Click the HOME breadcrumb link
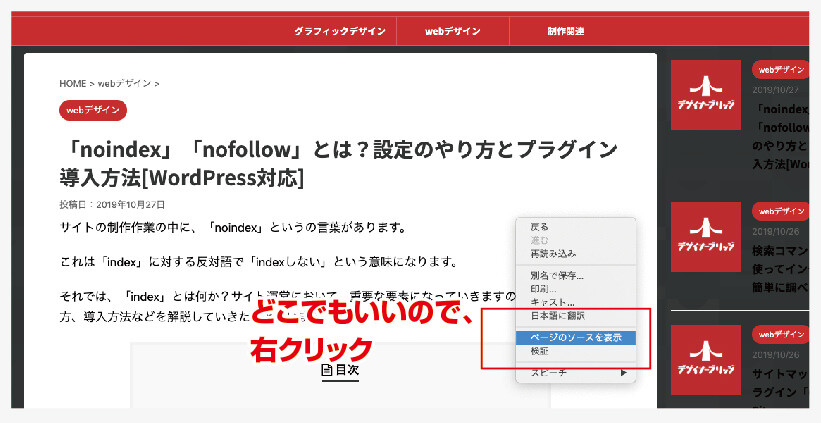Screen dimensions: 821x423 pyautogui.click(x=73, y=84)
